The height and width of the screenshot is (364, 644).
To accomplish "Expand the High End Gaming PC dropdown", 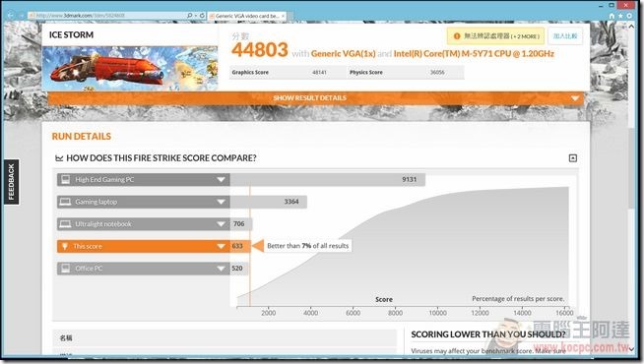I will (x=221, y=180).
